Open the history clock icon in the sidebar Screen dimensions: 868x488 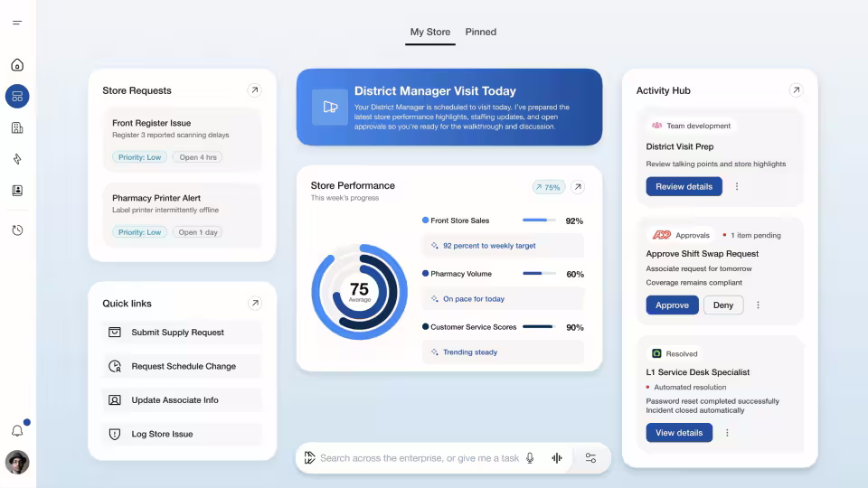(17, 230)
